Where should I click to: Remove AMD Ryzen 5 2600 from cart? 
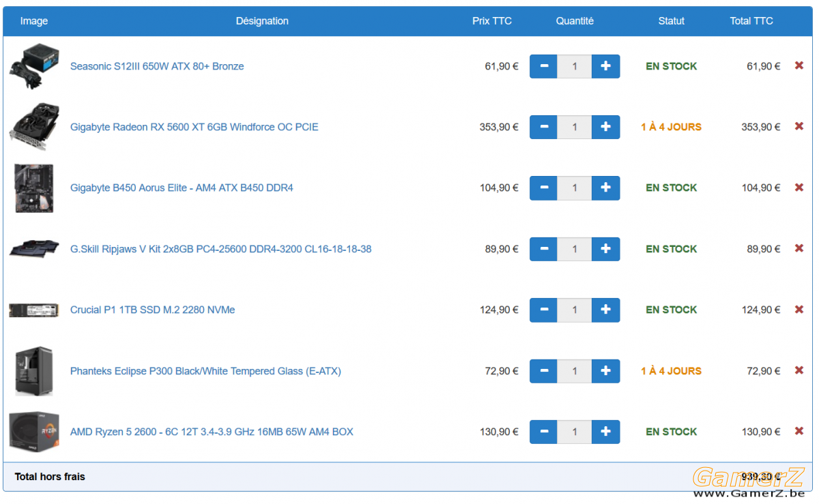pyautogui.click(x=799, y=431)
